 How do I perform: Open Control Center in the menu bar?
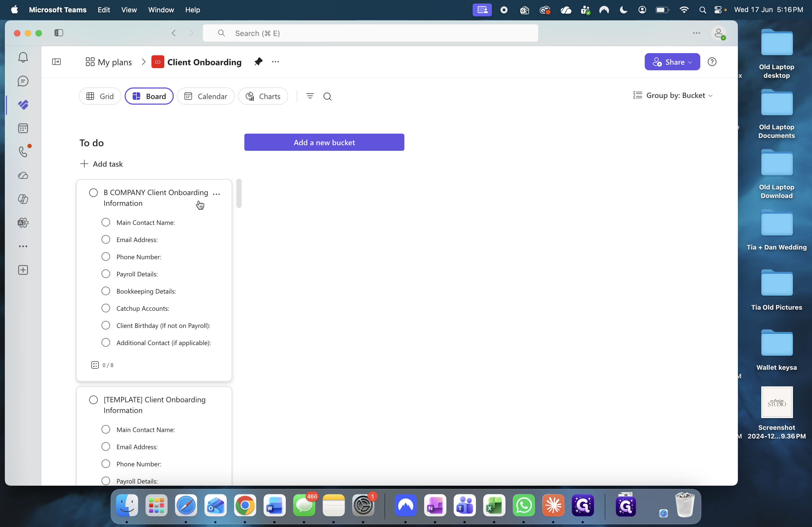[718, 10]
